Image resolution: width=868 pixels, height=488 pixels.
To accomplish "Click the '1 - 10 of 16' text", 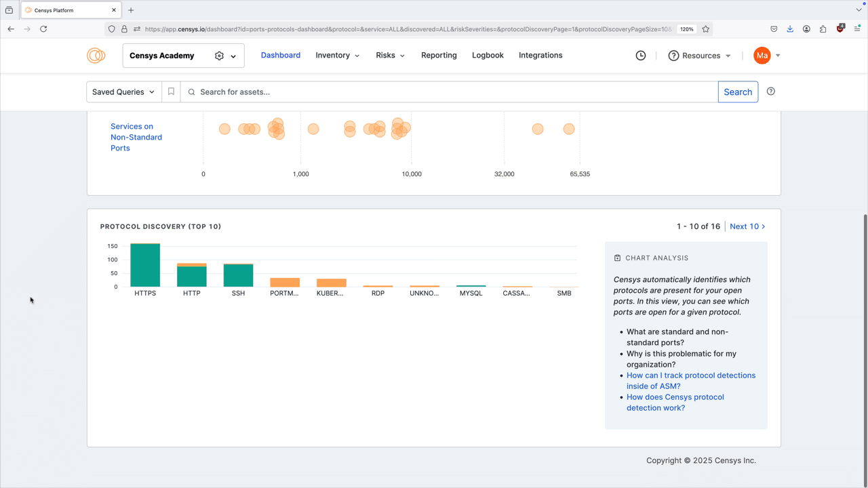I will pyautogui.click(x=698, y=226).
